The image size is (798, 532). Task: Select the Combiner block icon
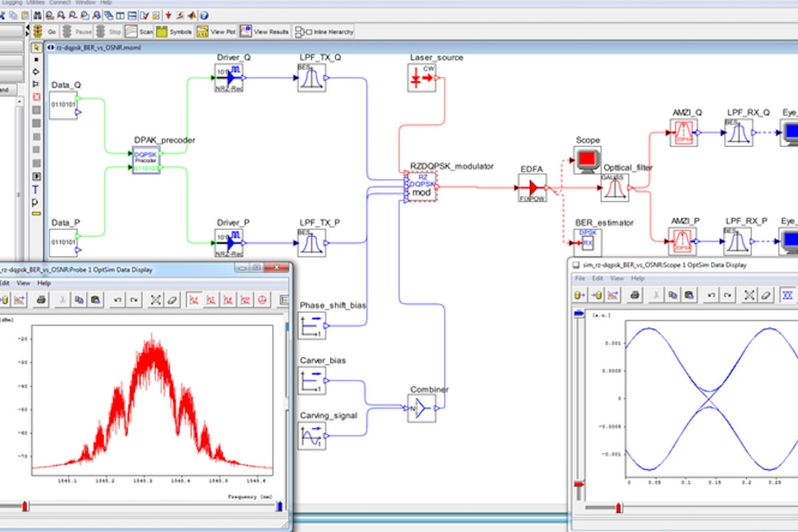pyautogui.click(x=421, y=408)
